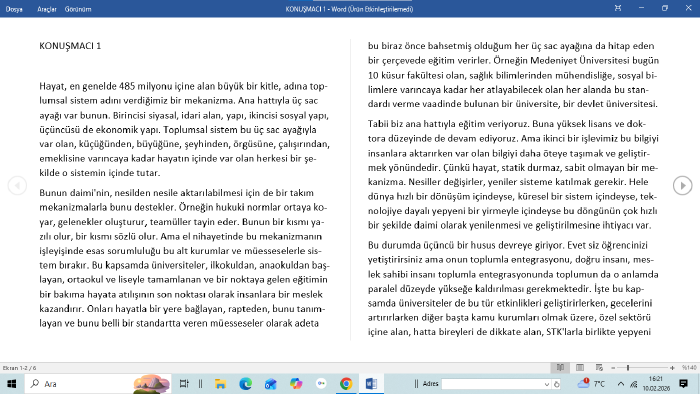
Task: Open the Araçlar menu
Action: click(x=47, y=9)
